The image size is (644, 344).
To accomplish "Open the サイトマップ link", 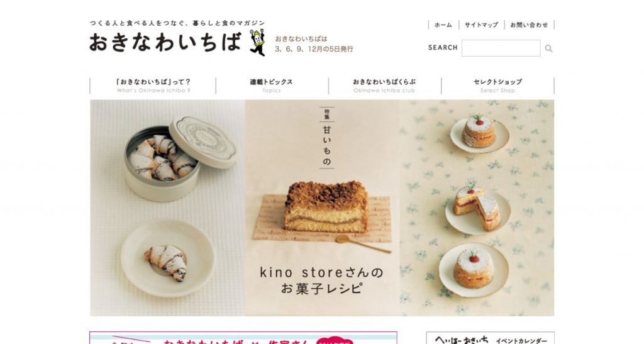I will [x=481, y=25].
